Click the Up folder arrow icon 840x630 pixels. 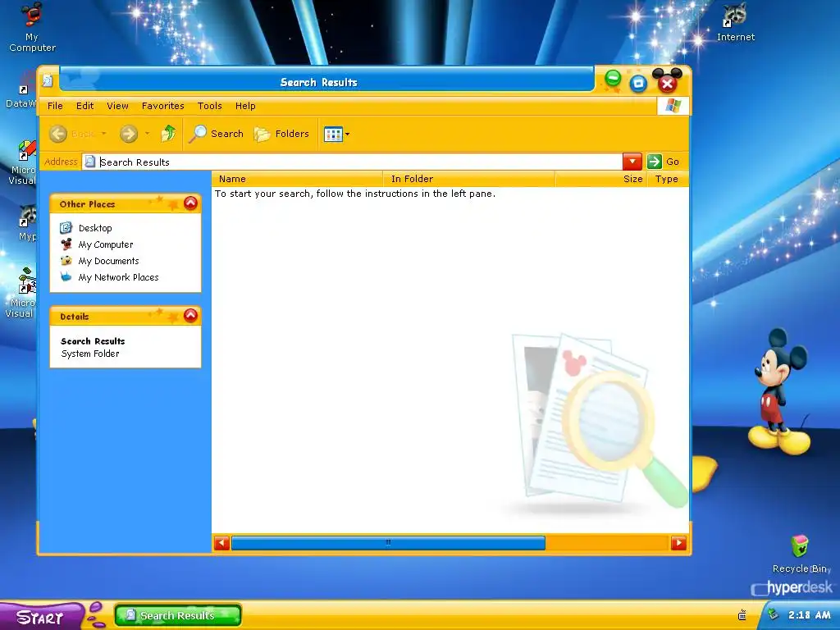click(x=168, y=134)
